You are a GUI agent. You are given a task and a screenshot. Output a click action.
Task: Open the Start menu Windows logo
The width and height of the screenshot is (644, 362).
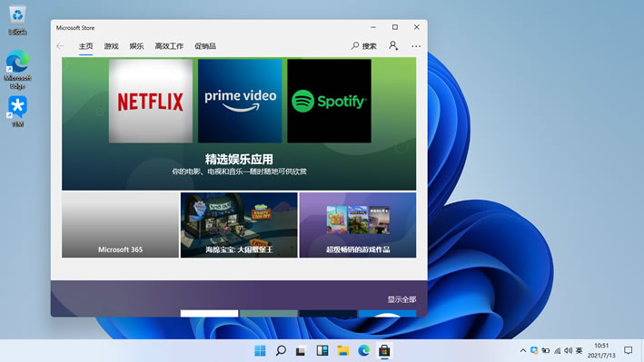point(260,350)
